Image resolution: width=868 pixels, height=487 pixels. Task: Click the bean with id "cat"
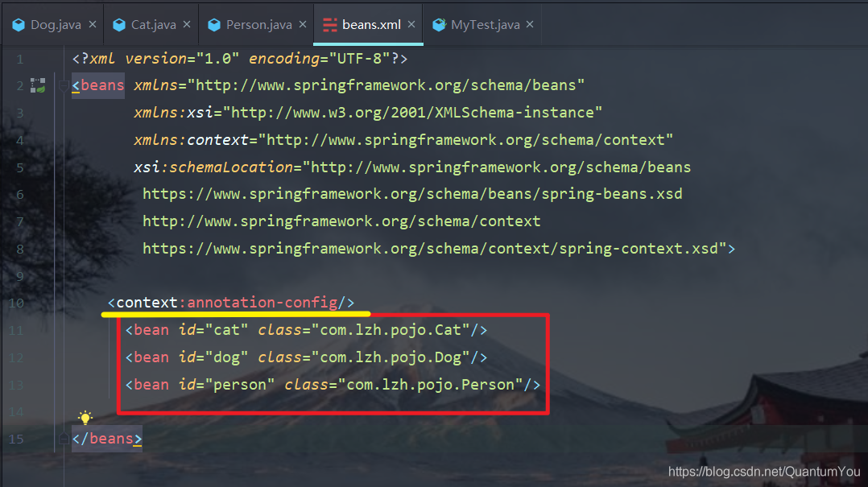click(x=306, y=330)
